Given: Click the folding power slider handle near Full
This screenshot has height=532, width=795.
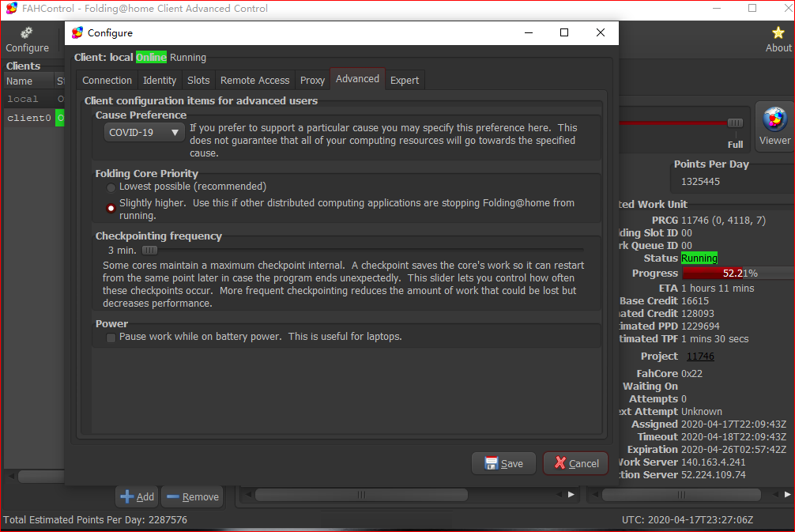Looking at the screenshot, I should [735, 123].
